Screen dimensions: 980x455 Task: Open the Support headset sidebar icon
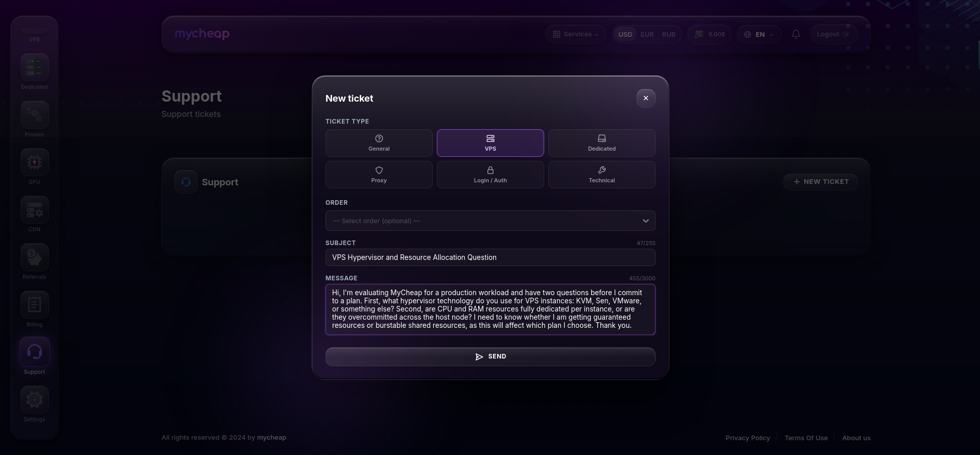[34, 352]
